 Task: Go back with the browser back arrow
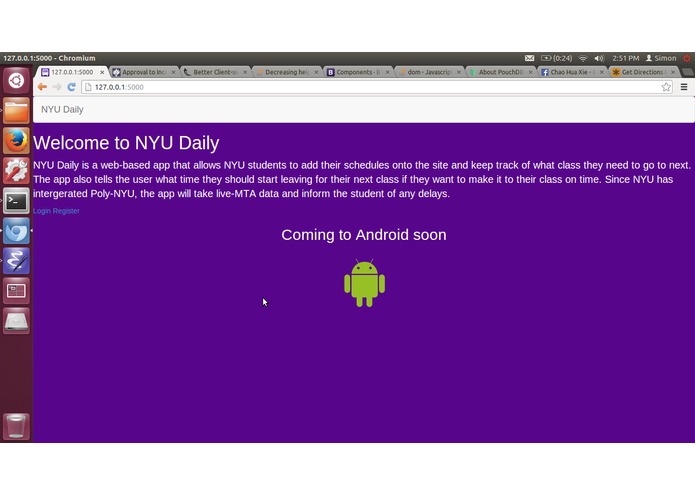[42, 87]
